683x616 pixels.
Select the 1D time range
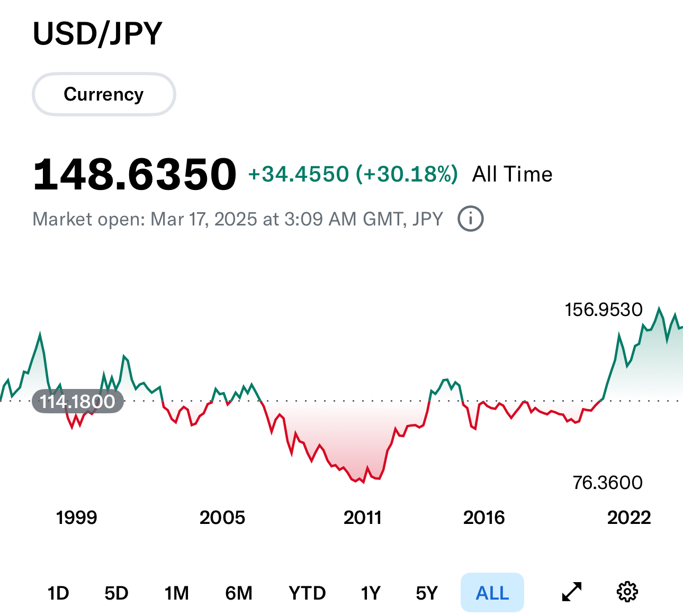(x=58, y=593)
